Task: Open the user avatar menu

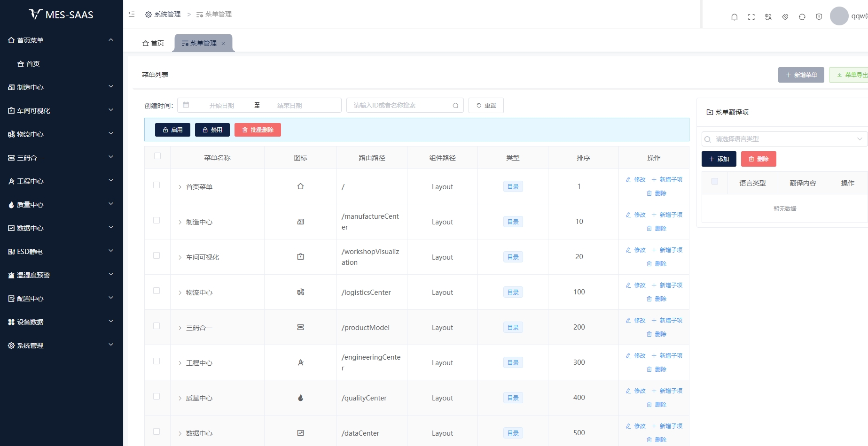Action: [x=839, y=16]
